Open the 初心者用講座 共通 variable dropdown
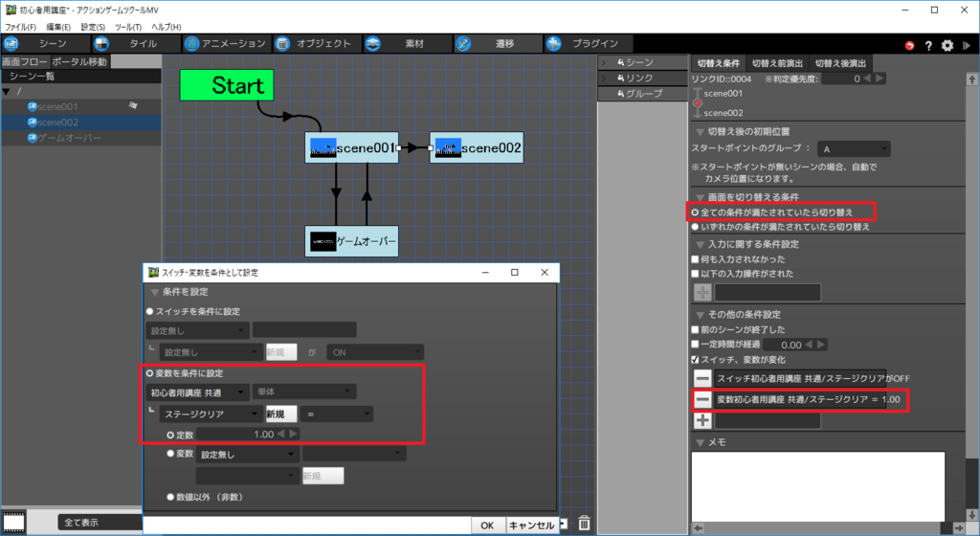The width and height of the screenshot is (980, 536). (x=197, y=392)
